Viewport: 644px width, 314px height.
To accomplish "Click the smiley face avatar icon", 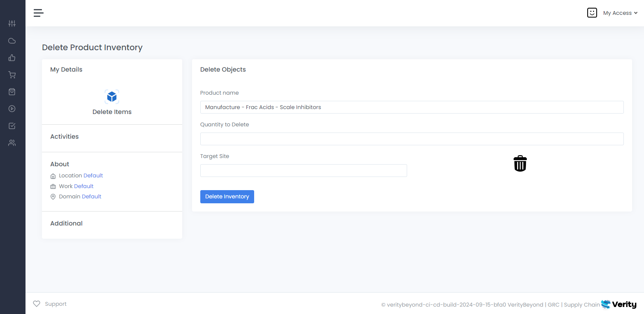I will click(x=592, y=13).
